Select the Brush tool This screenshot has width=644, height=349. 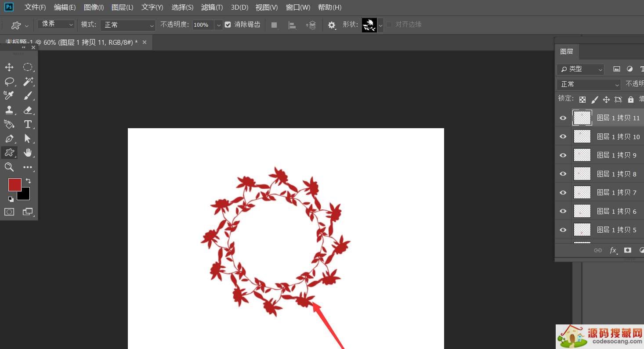(28, 96)
